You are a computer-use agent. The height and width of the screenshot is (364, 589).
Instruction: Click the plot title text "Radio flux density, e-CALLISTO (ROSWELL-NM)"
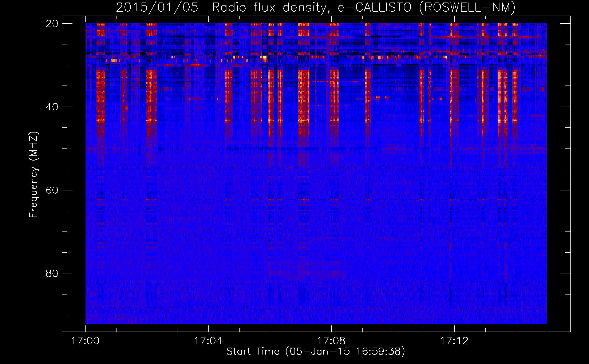364,8
